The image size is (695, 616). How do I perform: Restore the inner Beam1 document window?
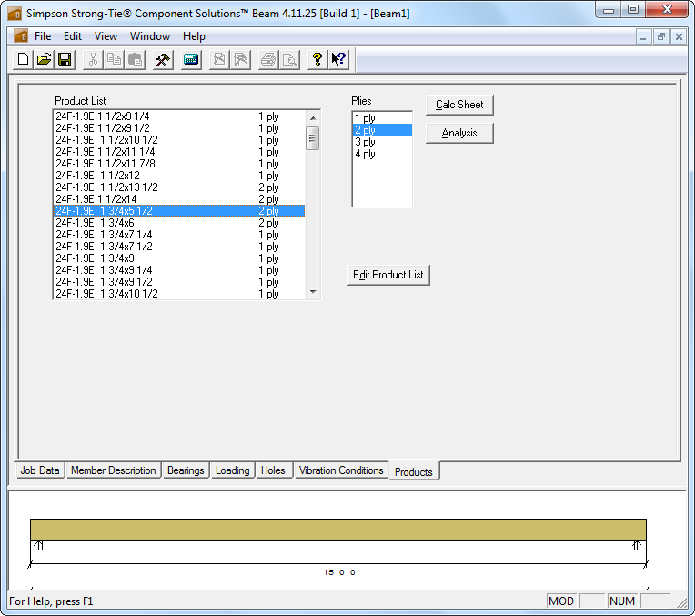660,36
